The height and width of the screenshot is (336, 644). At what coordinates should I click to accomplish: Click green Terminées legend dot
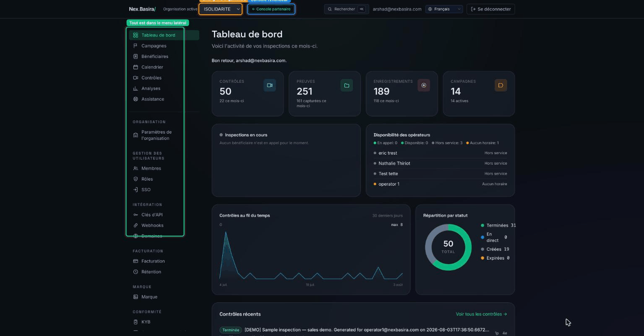point(482,226)
